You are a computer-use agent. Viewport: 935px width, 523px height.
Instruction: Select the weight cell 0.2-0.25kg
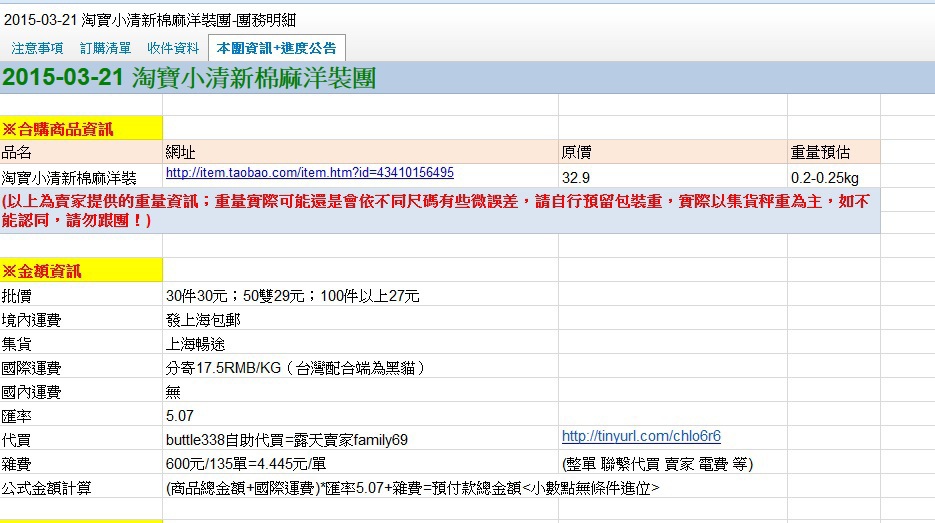834,177
